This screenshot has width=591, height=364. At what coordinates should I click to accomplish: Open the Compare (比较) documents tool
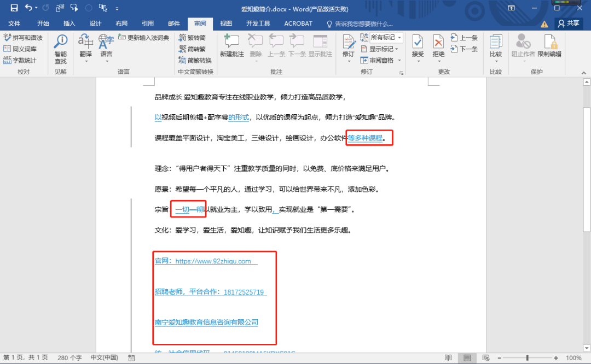click(x=496, y=48)
